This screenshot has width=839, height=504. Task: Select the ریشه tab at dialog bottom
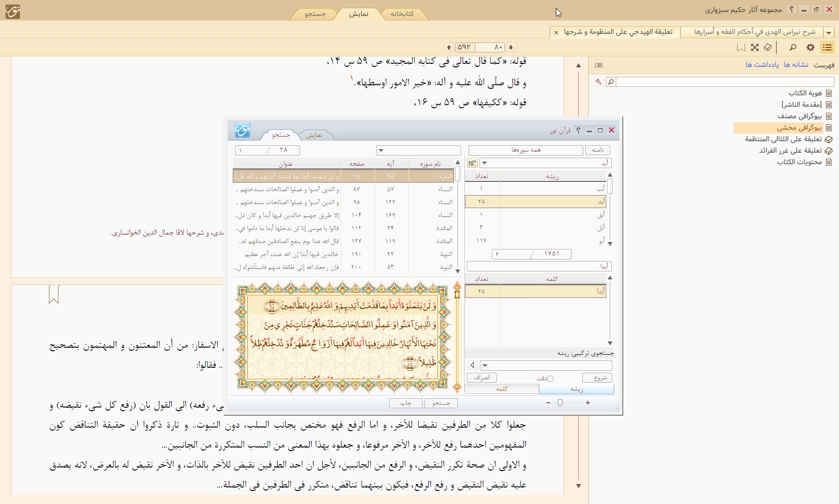[577, 389]
